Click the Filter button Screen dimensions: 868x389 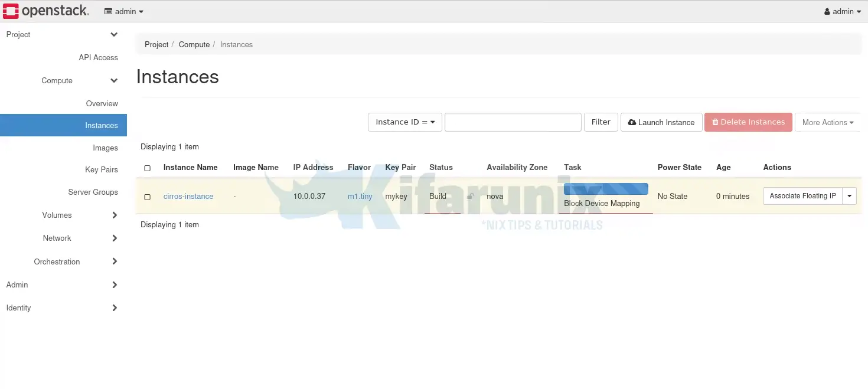pos(601,122)
